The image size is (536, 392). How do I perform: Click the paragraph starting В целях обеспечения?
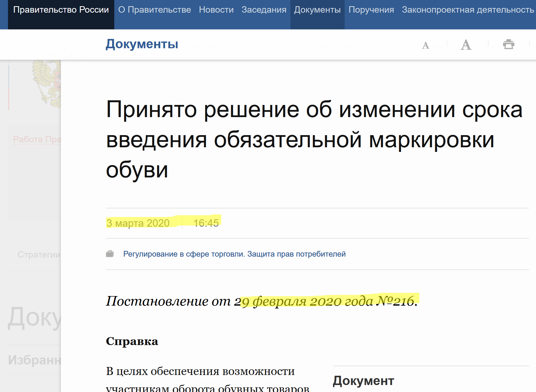click(208, 379)
